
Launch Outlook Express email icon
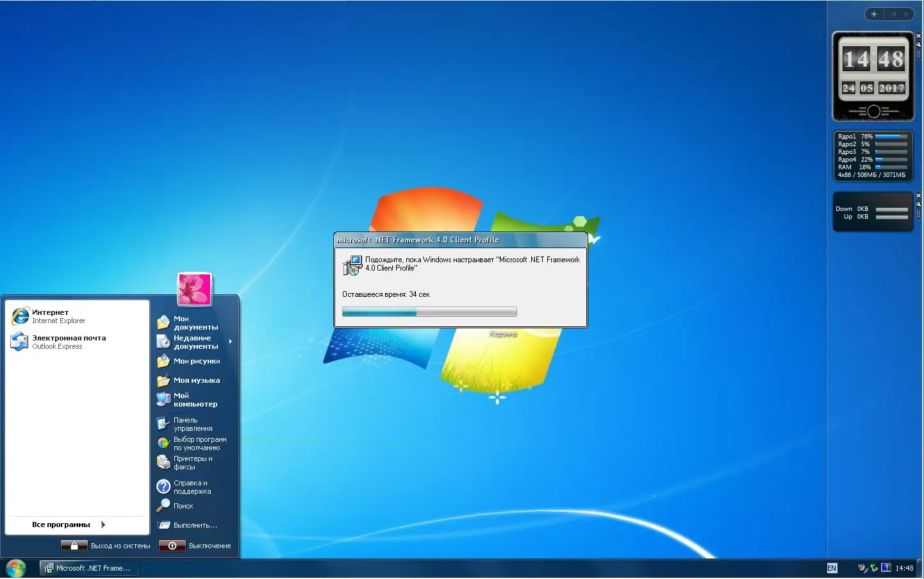(19, 342)
